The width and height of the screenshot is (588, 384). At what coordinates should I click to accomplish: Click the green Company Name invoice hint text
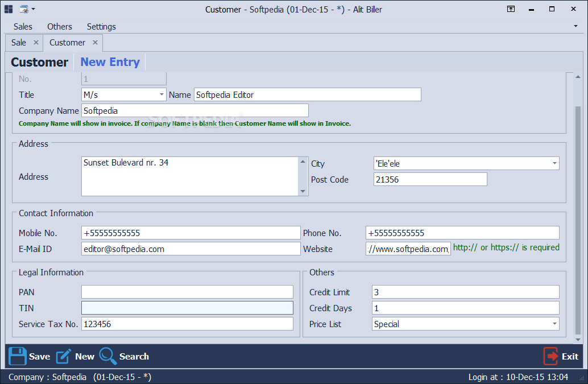coord(185,123)
